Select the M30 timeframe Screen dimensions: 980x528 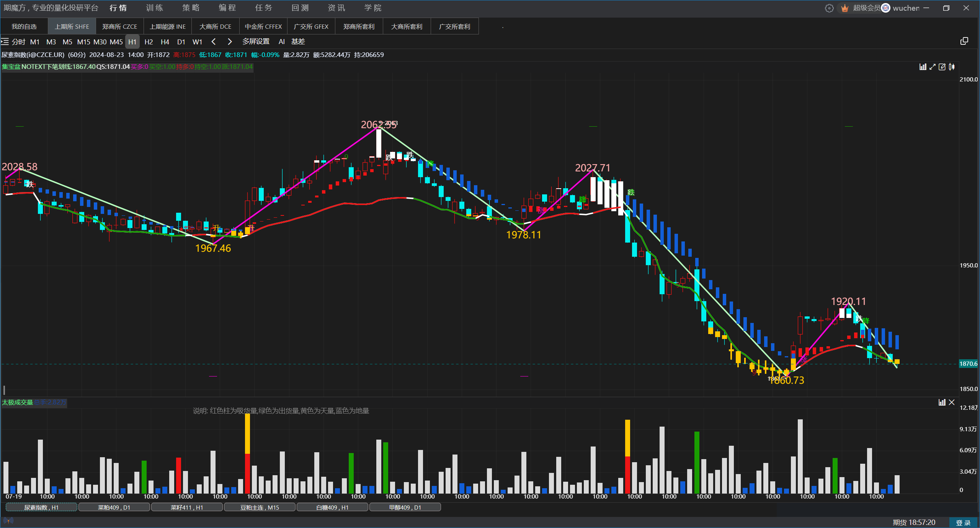click(100, 42)
